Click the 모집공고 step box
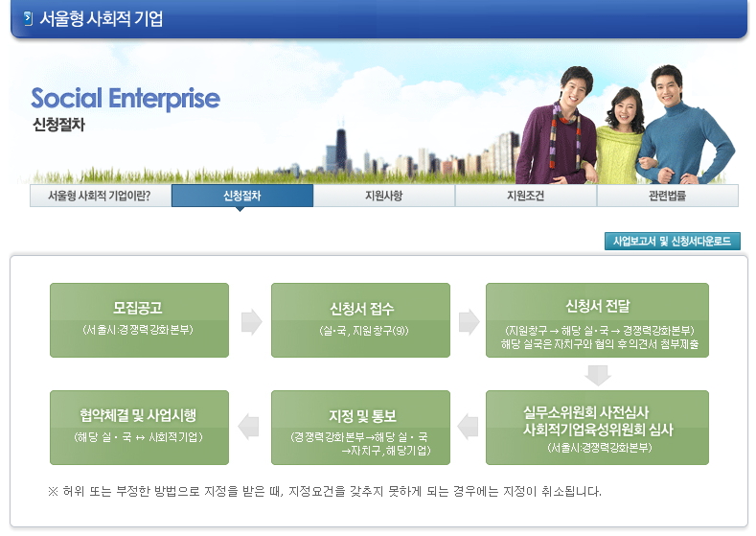This screenshot has height=536, width=756. 139,320
